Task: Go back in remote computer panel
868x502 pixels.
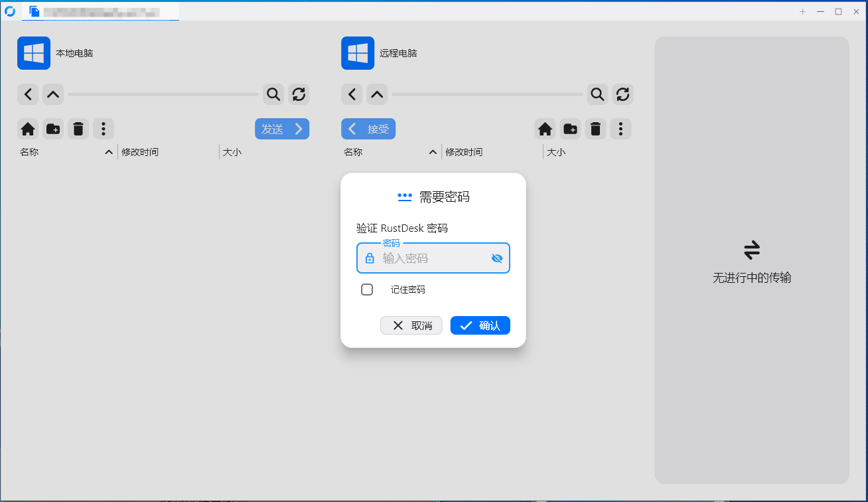Action: click(352, 94)
